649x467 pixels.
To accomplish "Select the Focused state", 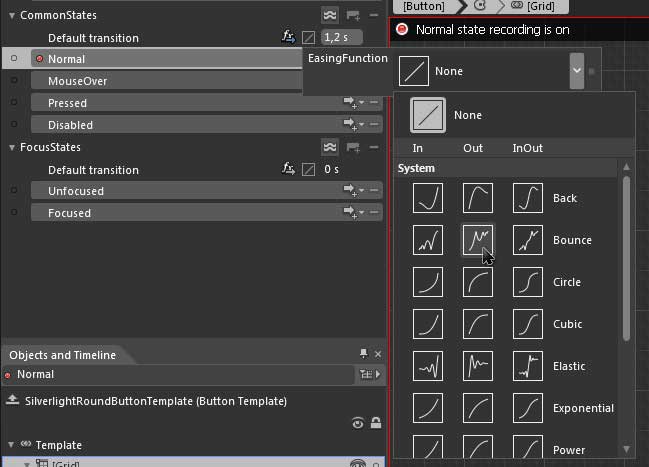I will point(207,213).
